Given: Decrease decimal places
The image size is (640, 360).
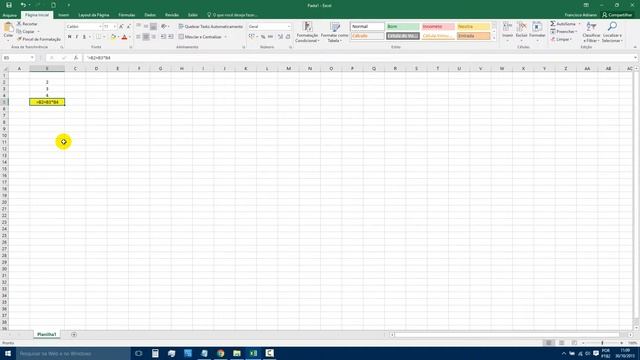Looking at the screenshot, I should (288, 37).
